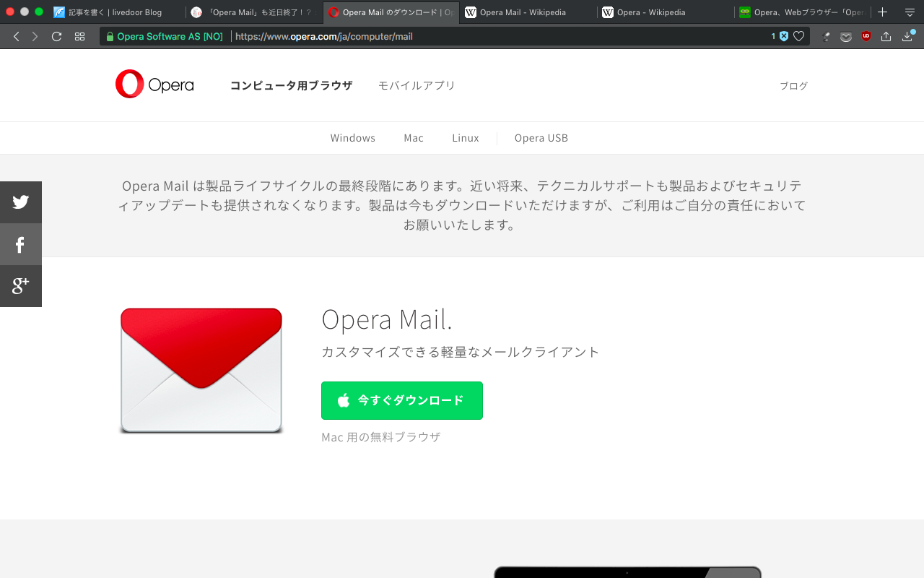Open the ad blocker shield icon

pyautogui.click(x=783, y=36)
